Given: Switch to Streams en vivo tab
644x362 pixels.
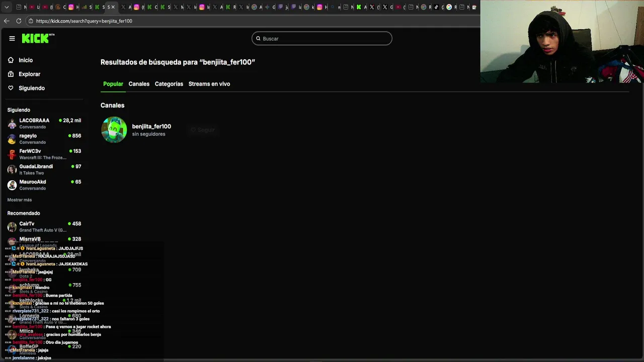Looking at the screenshot, I should coord(209,84).
